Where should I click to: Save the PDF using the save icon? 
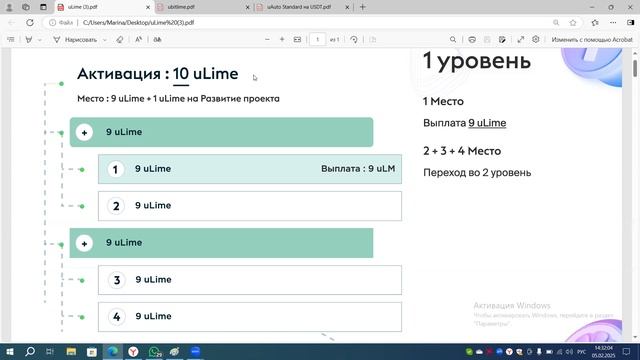pyautogui.click(x=487, y=40)
